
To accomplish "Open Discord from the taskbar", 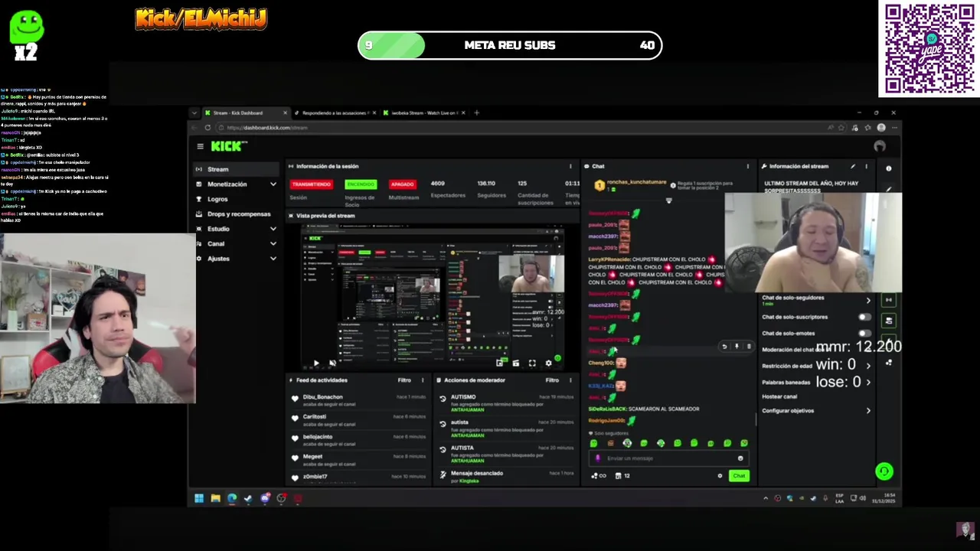I will (x=265, y=498).
